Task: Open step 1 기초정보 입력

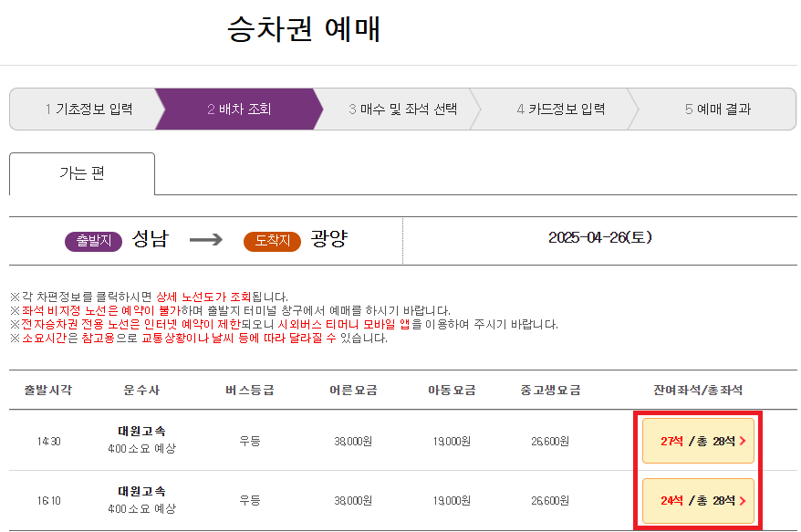Action: coord(88,109)
